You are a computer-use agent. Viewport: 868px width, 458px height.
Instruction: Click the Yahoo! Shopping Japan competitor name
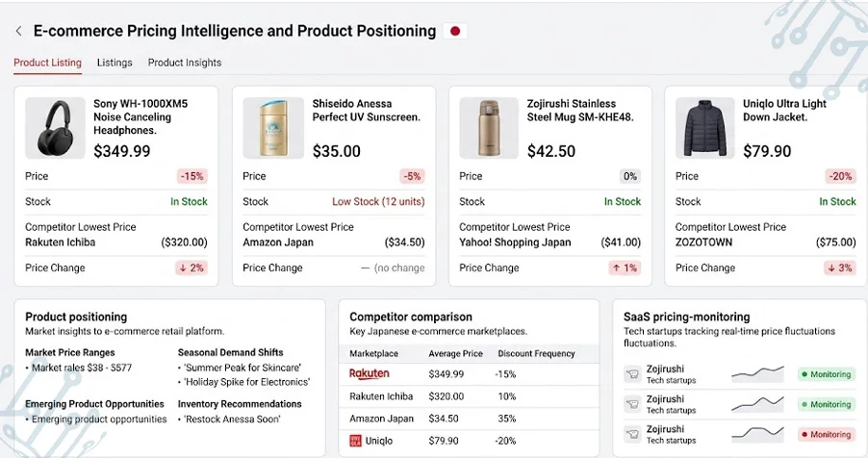(515, 242)
